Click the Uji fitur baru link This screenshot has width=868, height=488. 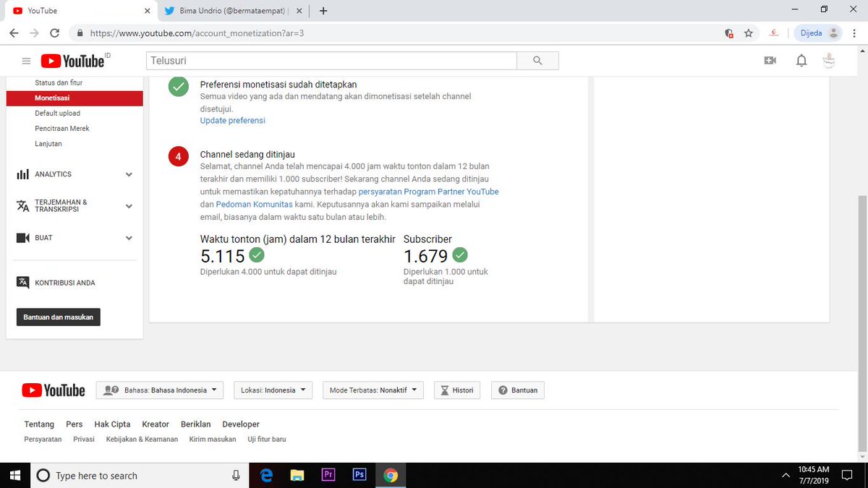(267, 440)
